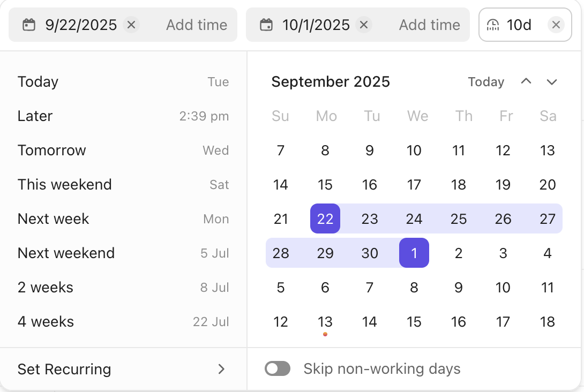Add time to the due date

pyautogui.click(x=430, y=25)
